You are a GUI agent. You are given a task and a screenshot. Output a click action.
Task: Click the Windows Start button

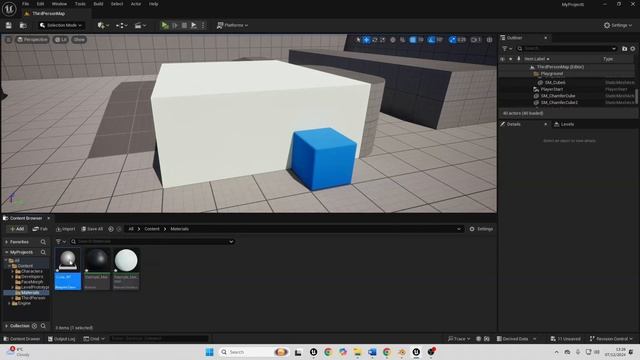point(209,352)
